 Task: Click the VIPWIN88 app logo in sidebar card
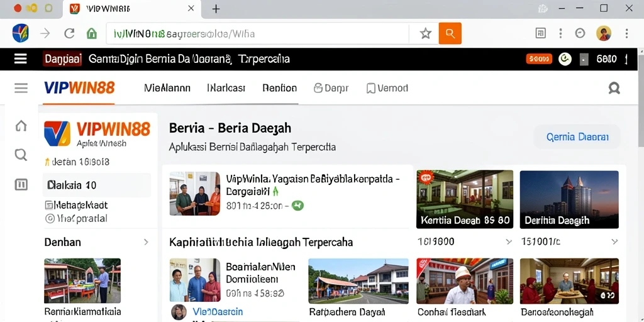(x=57, y=133)
